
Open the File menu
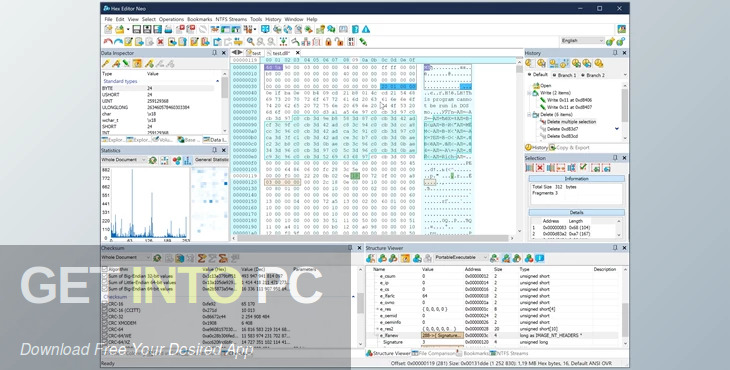click(x=108, y=20)
